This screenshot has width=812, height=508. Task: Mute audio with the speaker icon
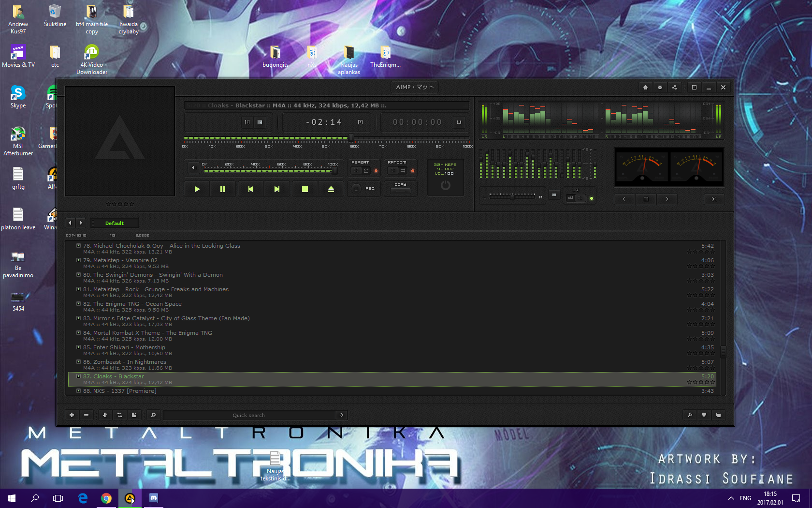[194, 168]
